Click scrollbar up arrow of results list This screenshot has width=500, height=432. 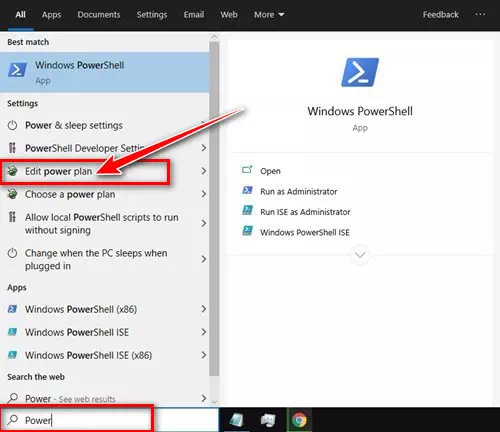[214, 36]
